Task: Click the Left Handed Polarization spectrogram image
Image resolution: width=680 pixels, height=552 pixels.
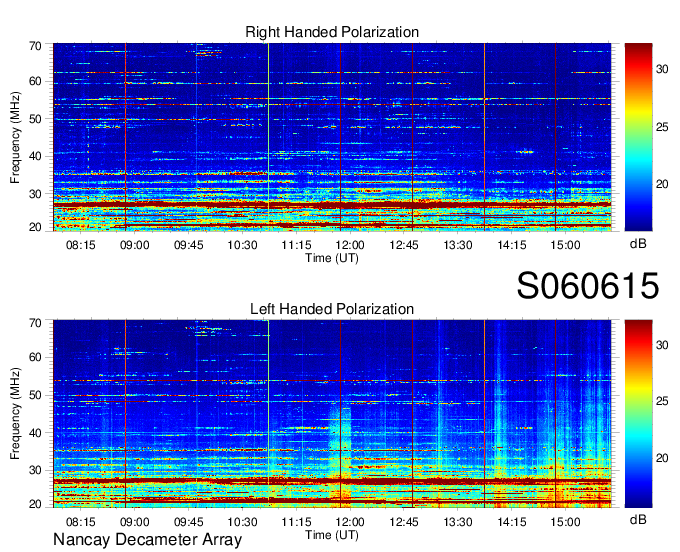Action: pos(332,414)
